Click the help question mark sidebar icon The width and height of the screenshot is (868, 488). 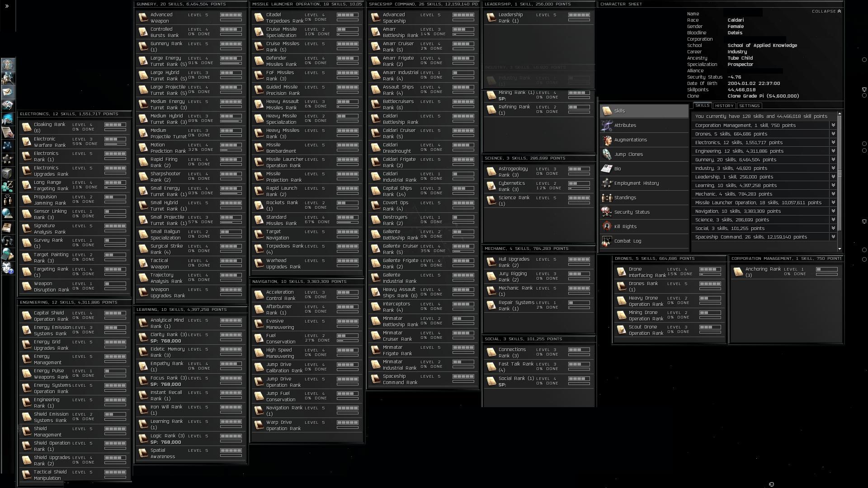(8, 268)
